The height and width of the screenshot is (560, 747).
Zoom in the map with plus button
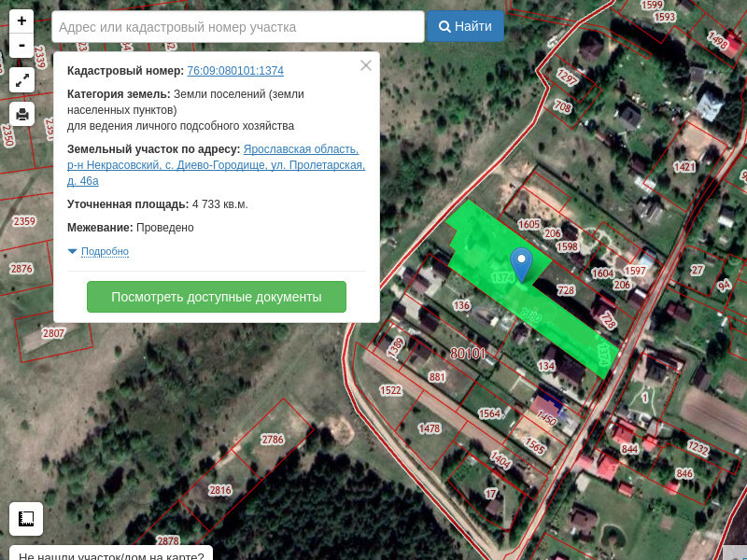(x=21, y=21)
